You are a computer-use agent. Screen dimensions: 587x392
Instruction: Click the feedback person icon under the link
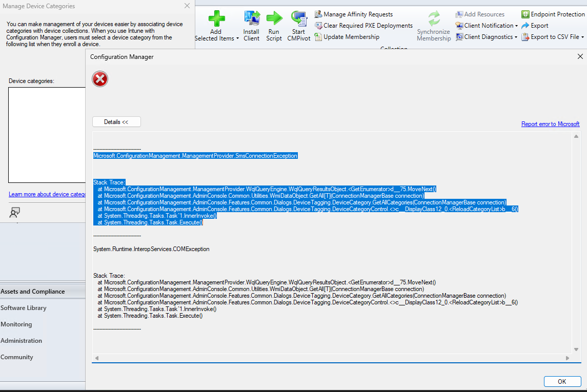(x=14, y=213)
